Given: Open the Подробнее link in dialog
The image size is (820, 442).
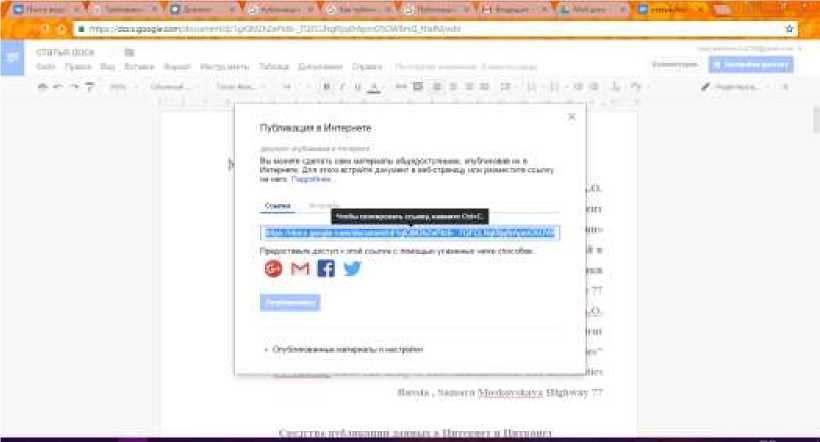Looking at the screenshot, I should pyautogui.click(x=311, y=179).
